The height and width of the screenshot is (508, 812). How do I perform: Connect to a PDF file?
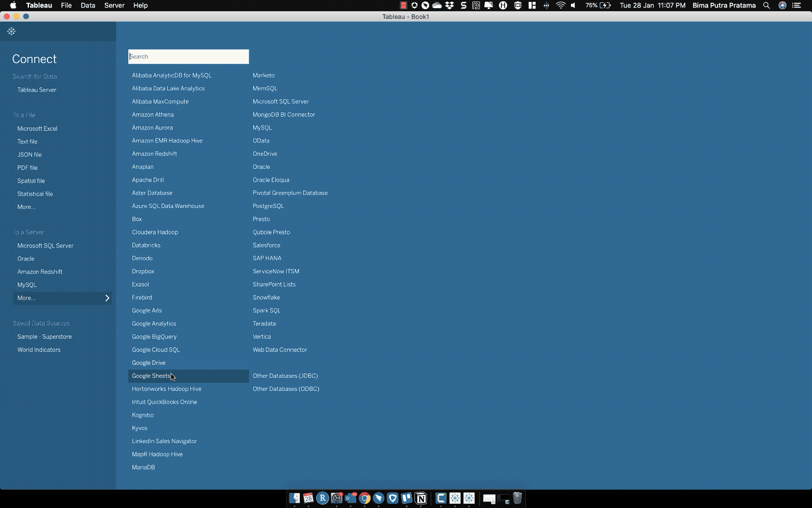pos(27,168)
